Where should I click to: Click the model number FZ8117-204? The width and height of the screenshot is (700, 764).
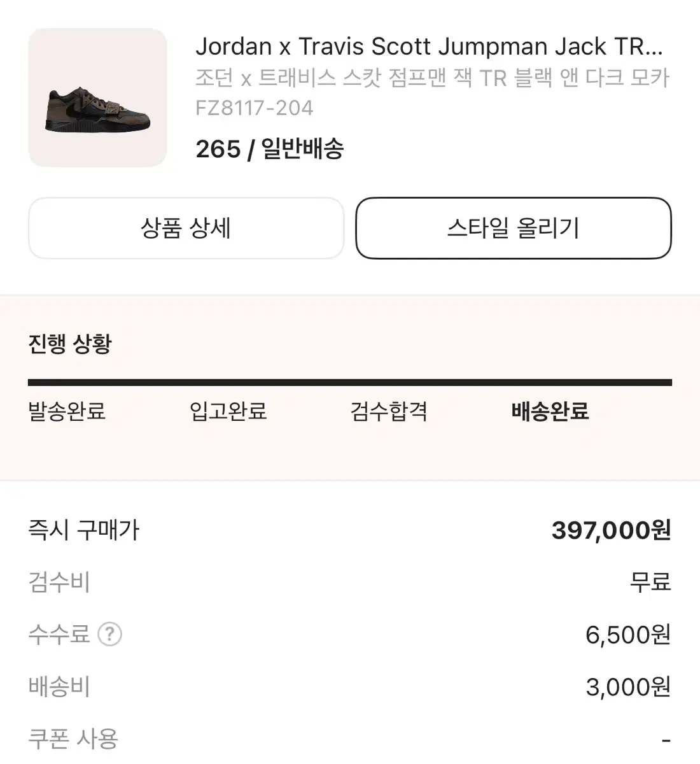tap(254, 108)
